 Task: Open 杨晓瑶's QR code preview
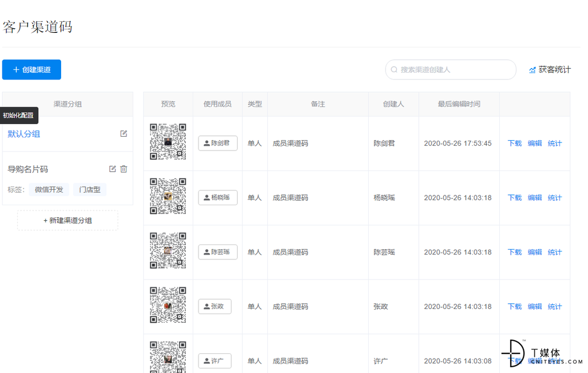point(168,196)
